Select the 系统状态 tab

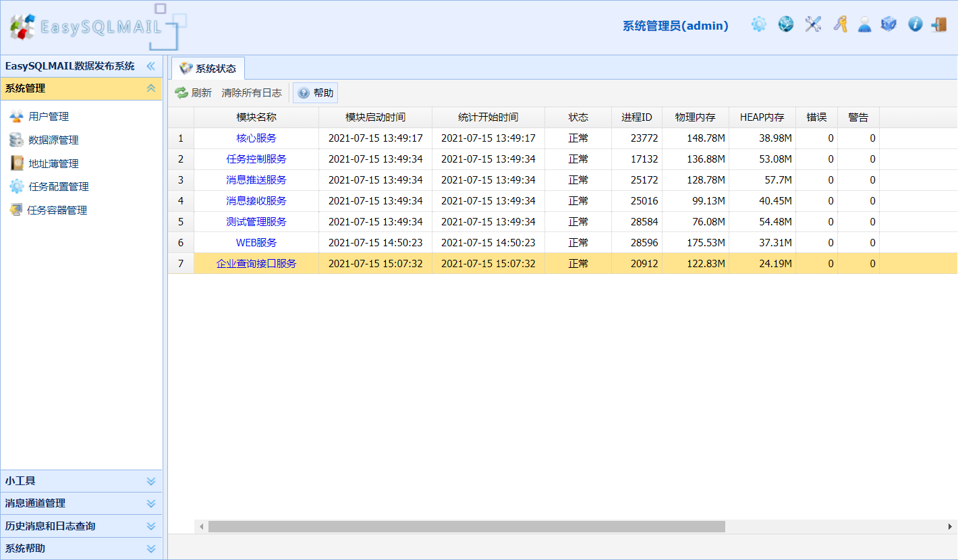[208, 68]
